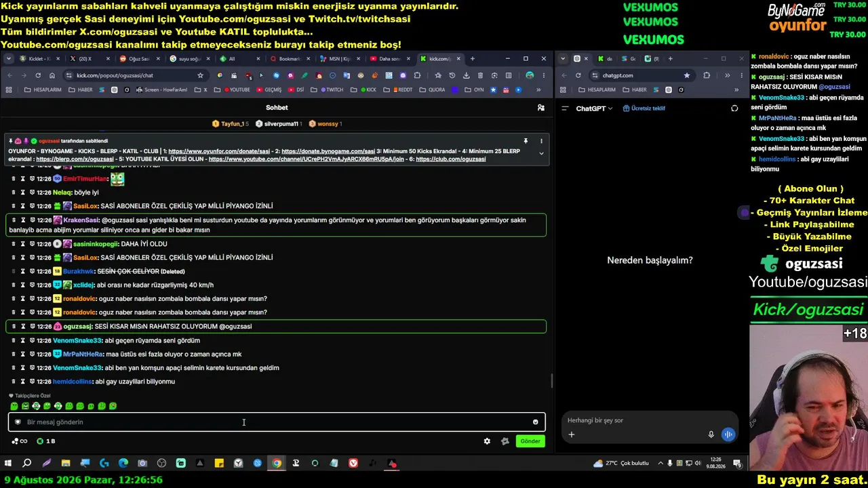Open Google Chrome from the taskbar
Image resolution: width=868 pixels, height=488 pixels.
coord(277,464)
